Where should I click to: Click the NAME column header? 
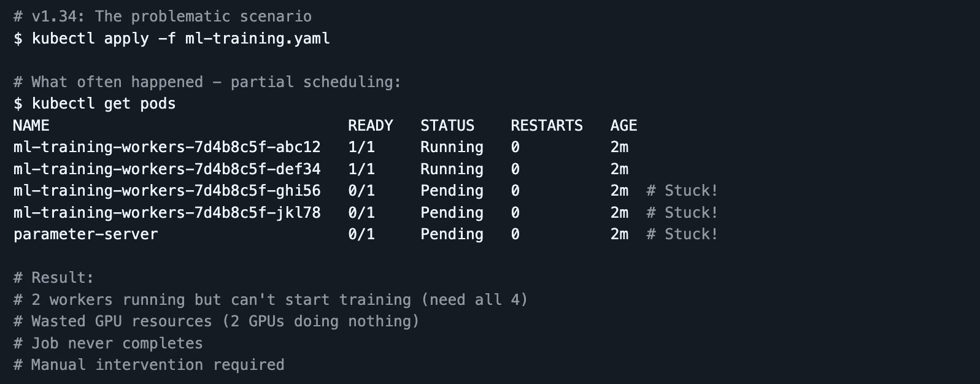coord(31,126)
